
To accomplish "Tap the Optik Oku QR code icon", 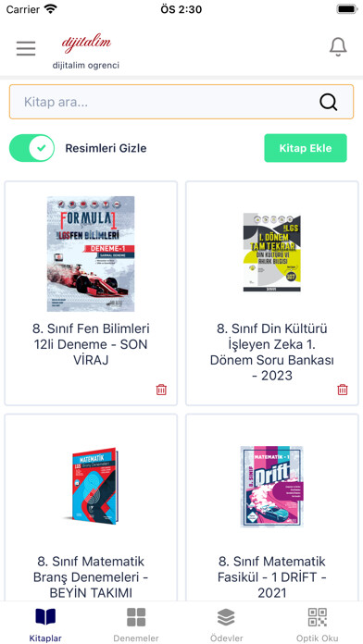I will coord(318,617).
